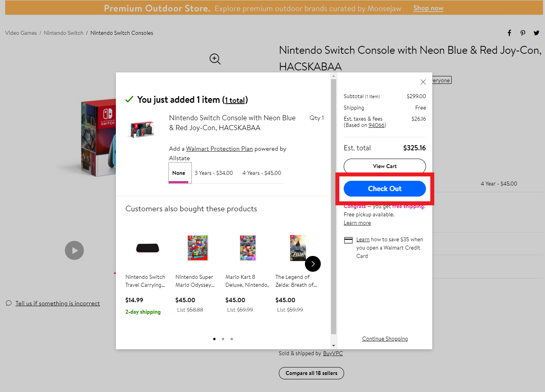545x392 pixels.
Task: Choose 3 Years - $34.00 protection plan
Action: pos(214,173)
